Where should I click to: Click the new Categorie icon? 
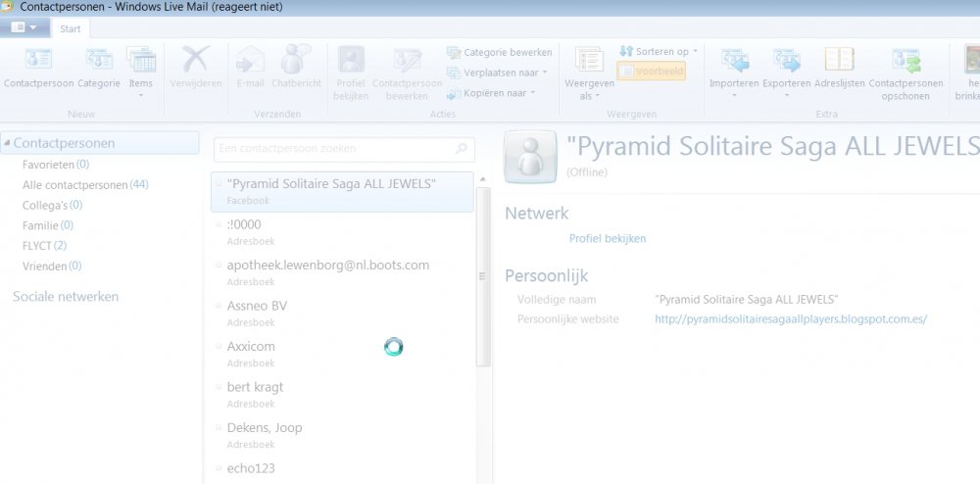[99, 60]
